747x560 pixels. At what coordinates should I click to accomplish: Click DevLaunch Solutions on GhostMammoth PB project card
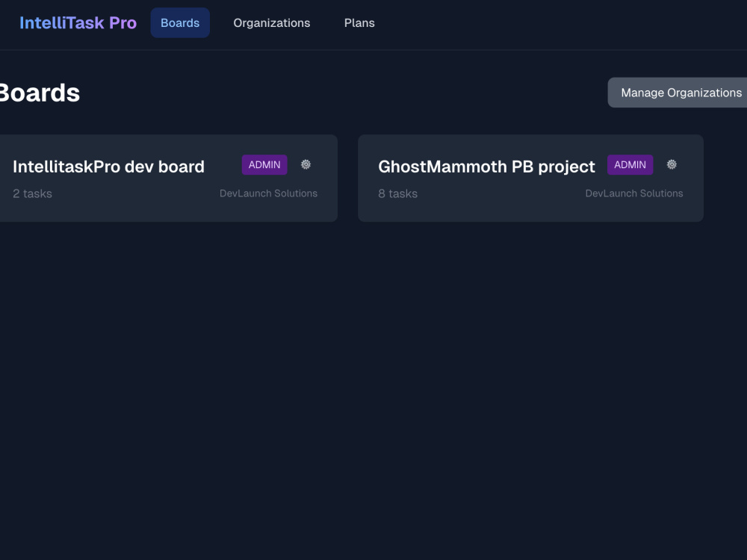[634, 193]
